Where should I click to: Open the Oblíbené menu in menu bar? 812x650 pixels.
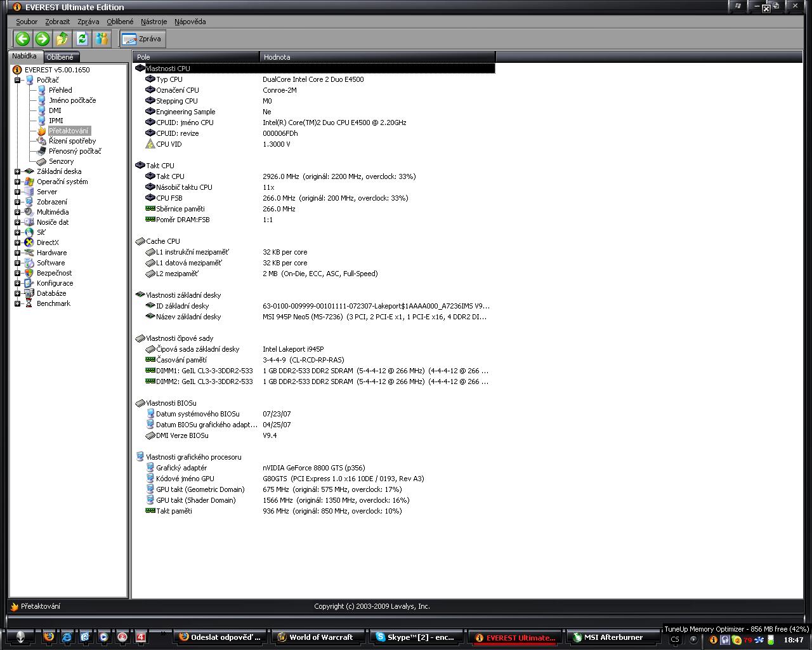[x=120, y=22]
